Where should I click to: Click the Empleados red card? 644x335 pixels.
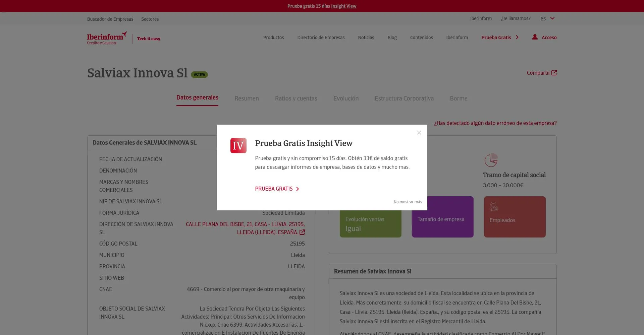(x=515, y=217)
